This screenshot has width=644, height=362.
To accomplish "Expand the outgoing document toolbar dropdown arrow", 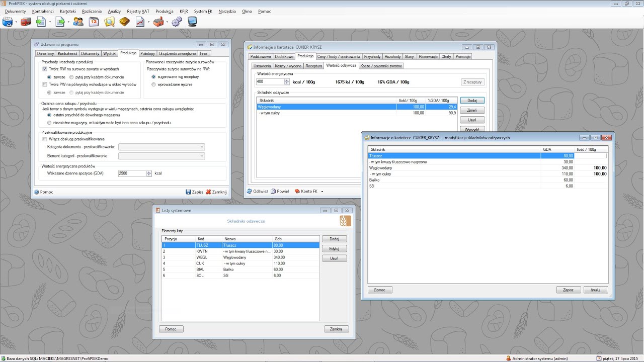I will (x=68, y=22).
